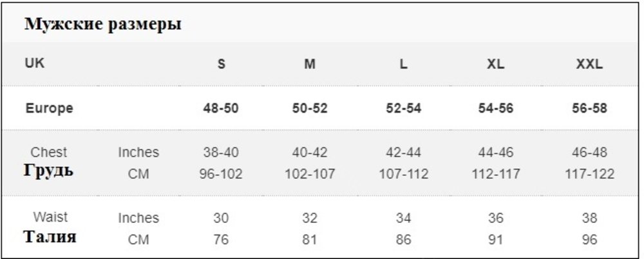
Task: Select the UK row label
Action: click(x=35, y=63)
